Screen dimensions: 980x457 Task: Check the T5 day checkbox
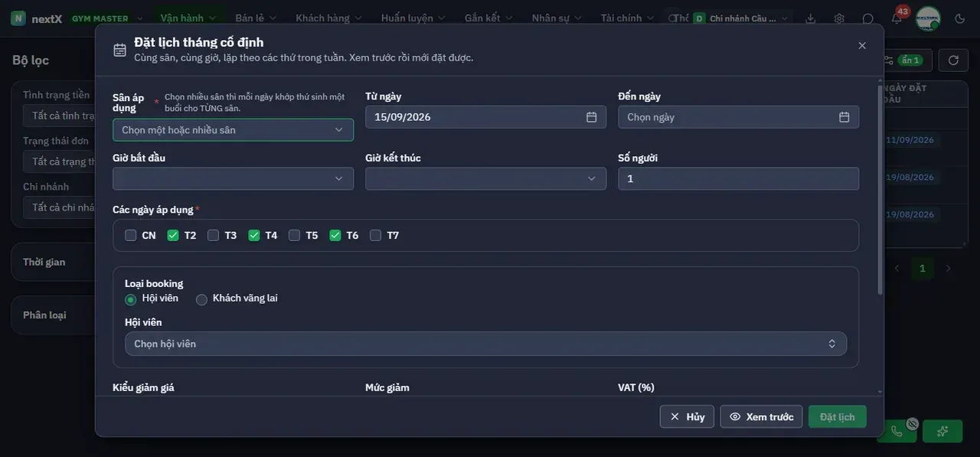click(x=295, y=236)
